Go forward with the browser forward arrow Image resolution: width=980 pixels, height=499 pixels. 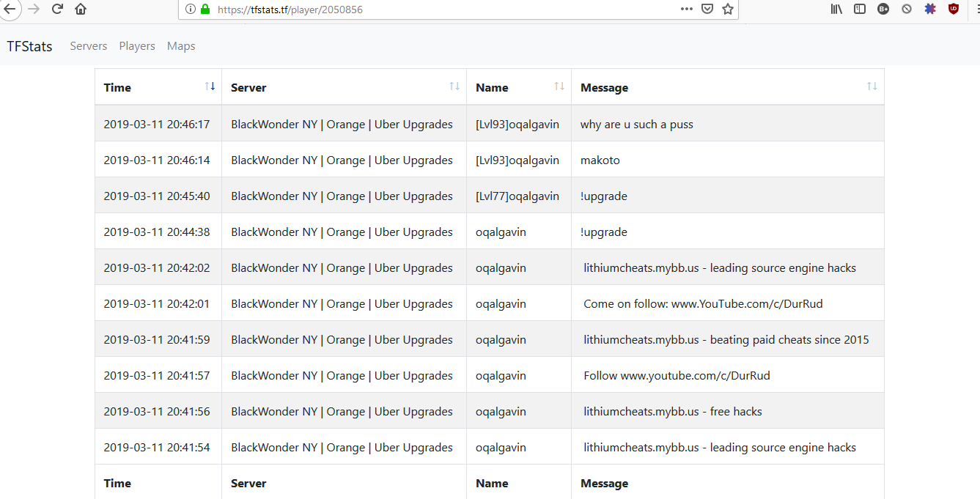(x=34, y=9)
